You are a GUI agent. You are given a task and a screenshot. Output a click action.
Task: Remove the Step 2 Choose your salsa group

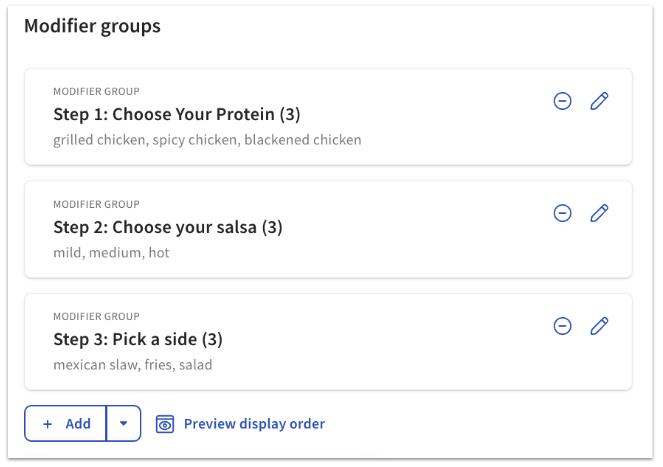(563, 213)
